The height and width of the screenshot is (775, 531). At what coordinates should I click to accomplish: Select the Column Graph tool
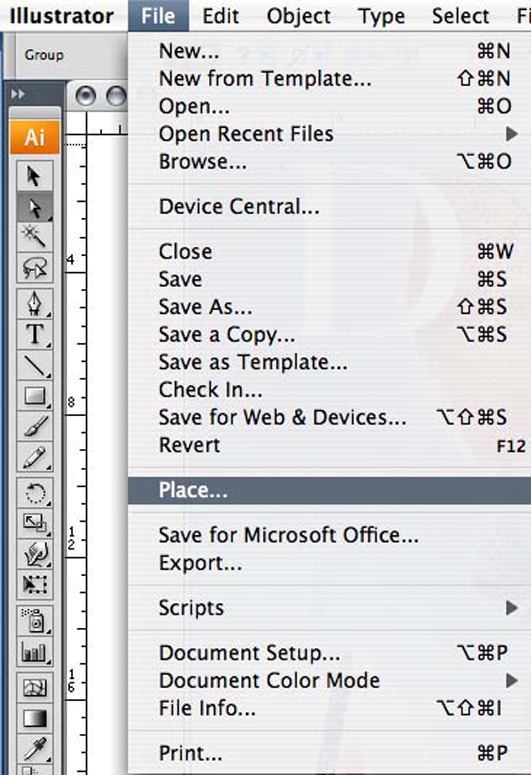[x=34, y=651]
